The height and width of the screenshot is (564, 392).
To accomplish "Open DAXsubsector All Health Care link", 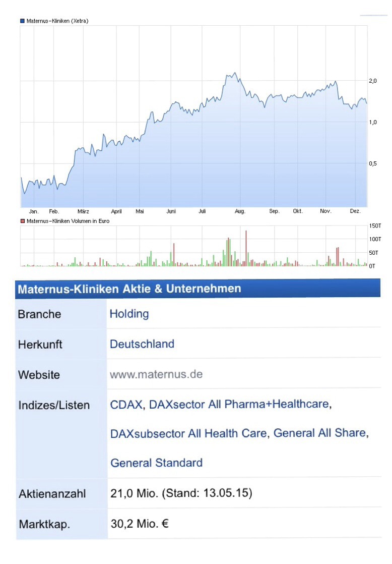I will [x=188, y=433].
